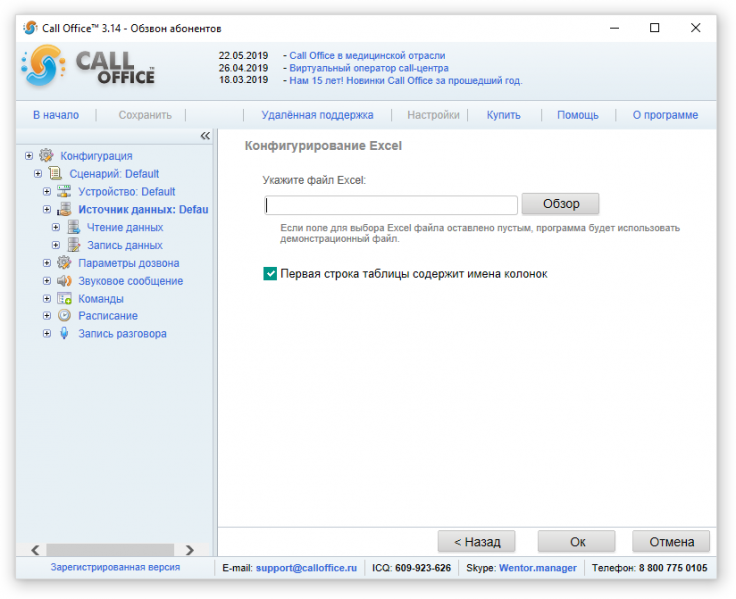Click the Чтение данных icon
This screenshot has height=599, width=736.
pyautogui.click(x=74, y=227)
